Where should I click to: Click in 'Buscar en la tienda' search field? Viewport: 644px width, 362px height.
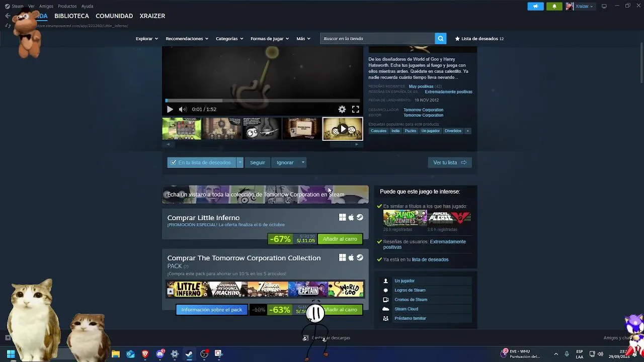click(377, 39)
